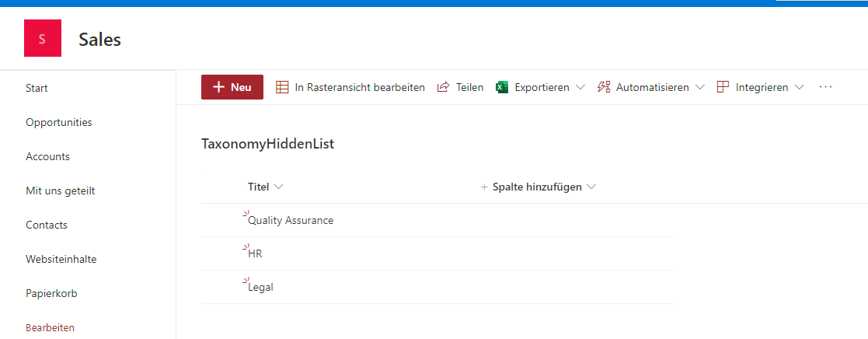Go to Opportunities in the left navigation
The width and height of the screenshot is (868, 339).
click(59, 122)
